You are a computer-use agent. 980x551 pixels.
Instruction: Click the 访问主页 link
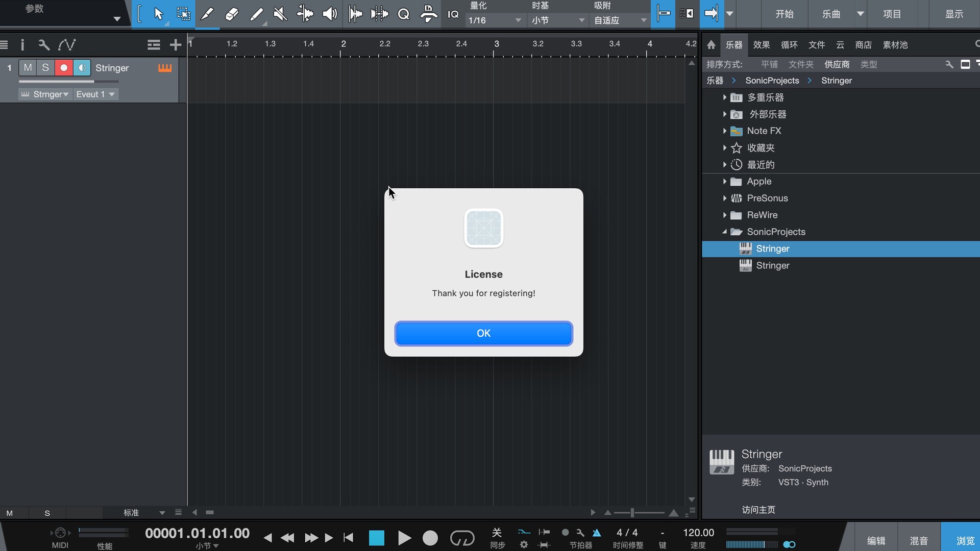[758, 510]
